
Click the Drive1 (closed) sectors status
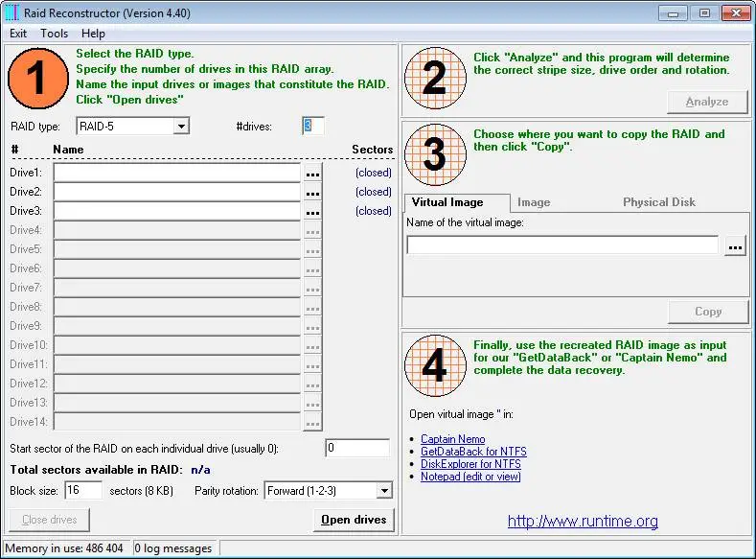coord(373,173)
